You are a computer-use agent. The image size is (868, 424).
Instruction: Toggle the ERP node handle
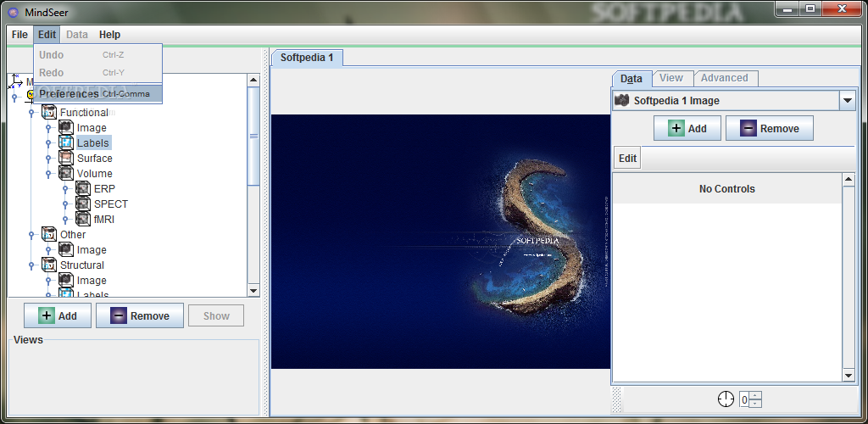click(x=64, y=189)
